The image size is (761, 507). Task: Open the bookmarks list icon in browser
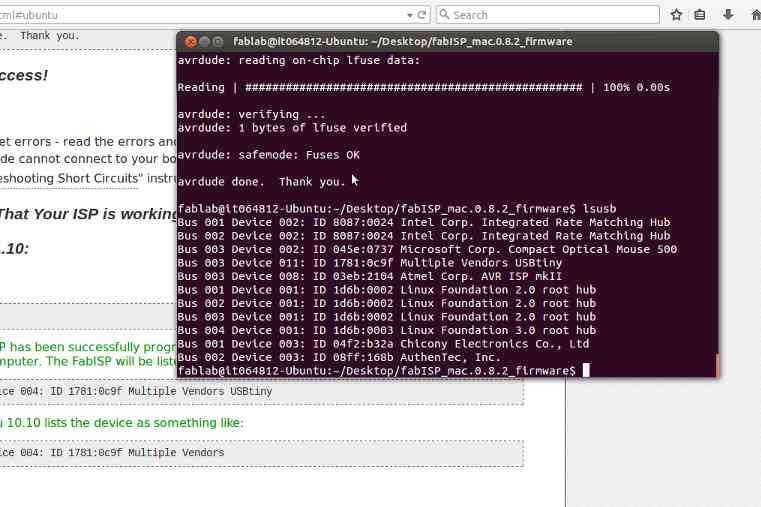[x=700, y=15]
